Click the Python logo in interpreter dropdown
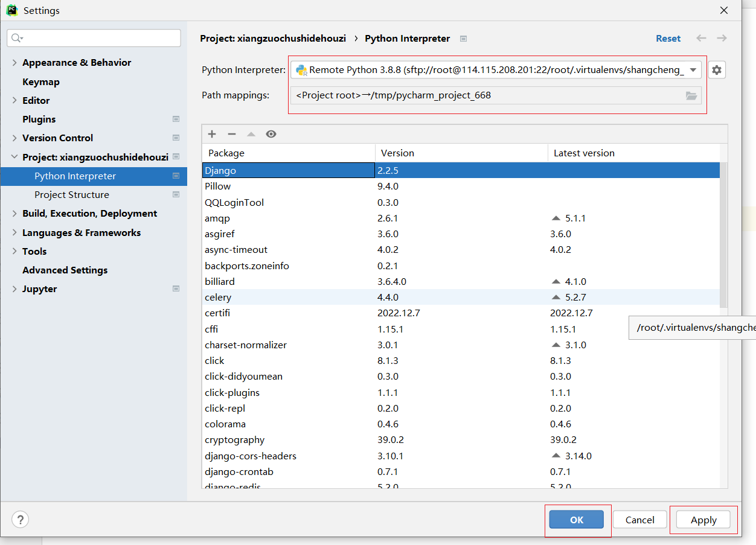The image size is (756, 545). [301, 70]
